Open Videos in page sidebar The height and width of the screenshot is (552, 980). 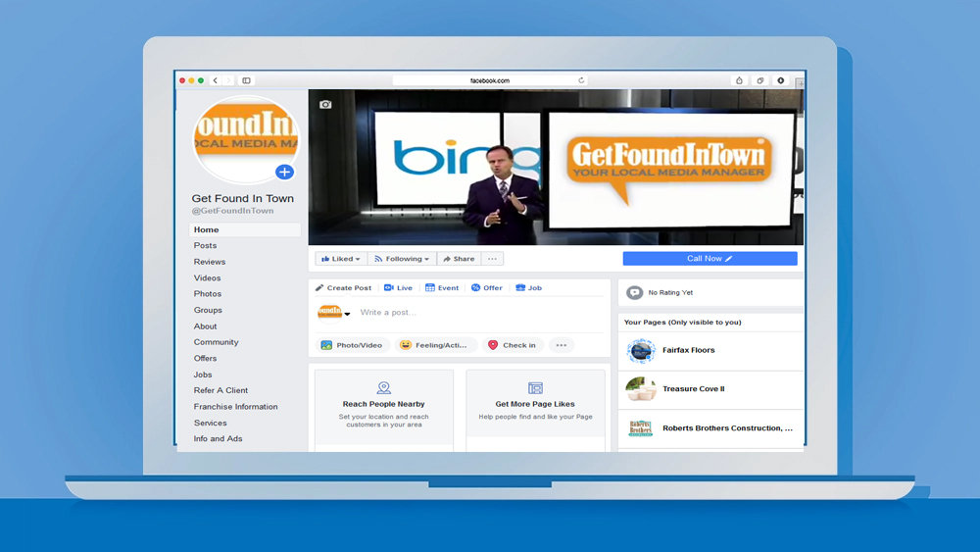coord(207,278)
